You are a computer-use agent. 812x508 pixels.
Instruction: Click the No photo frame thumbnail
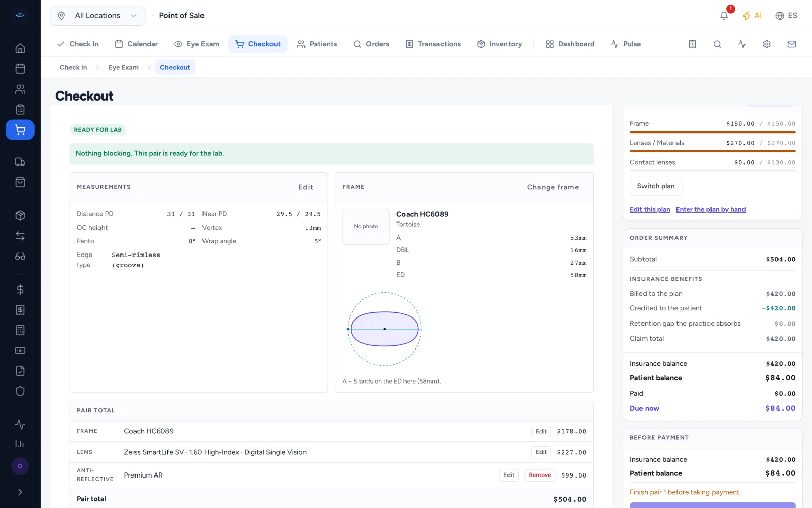[x=366, y=227]
